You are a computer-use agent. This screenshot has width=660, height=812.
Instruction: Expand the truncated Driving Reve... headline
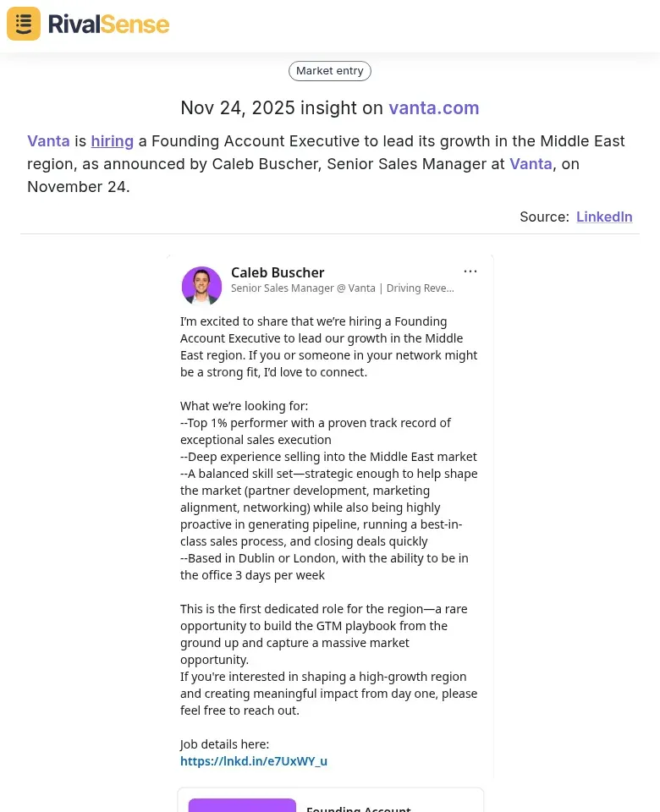click(x=420, y=288)
